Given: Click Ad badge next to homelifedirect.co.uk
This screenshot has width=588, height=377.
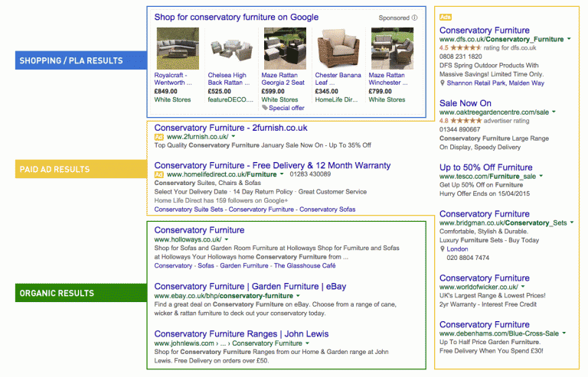Looking at the screenshot, I should [x=159, y=174].
